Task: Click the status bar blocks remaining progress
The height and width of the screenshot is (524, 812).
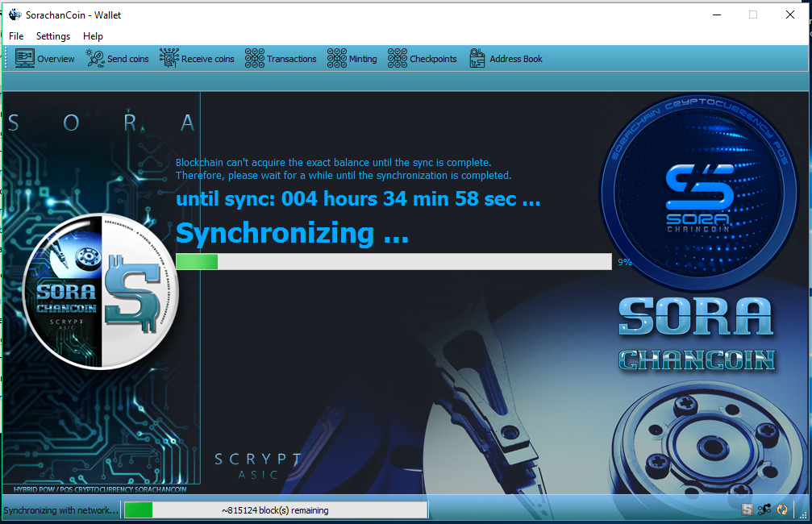Action: [276, 510]
